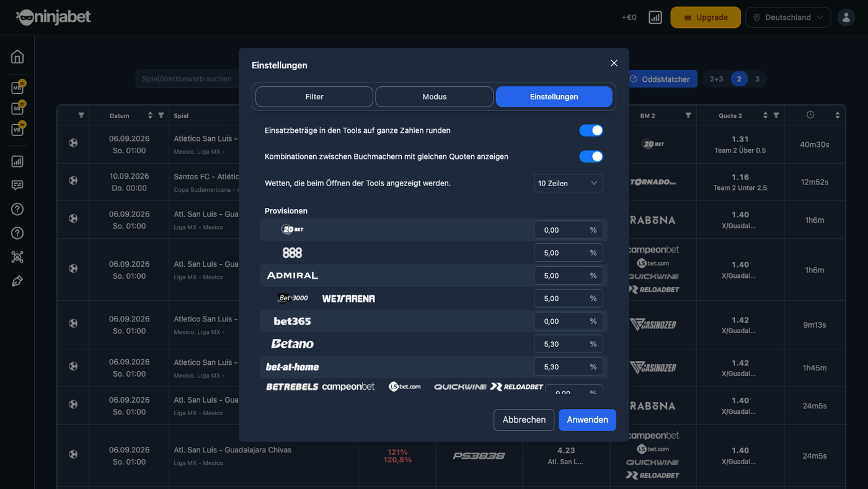Toggle showing combinations with equal odds
The height and width of the screenshot is (489, 868).
click(591, 156)
